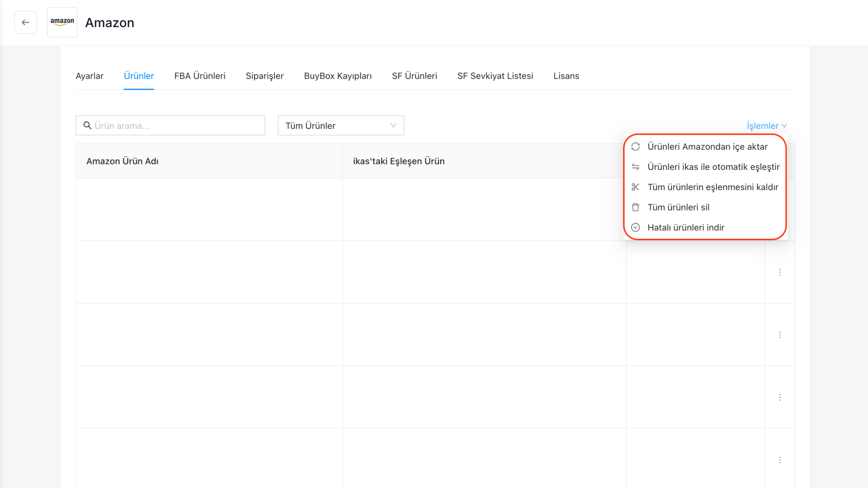This screenshot has width=868, height=488.
Task: Click the trash icon for Tüm ürünleri sil
Action: point(635,207)
